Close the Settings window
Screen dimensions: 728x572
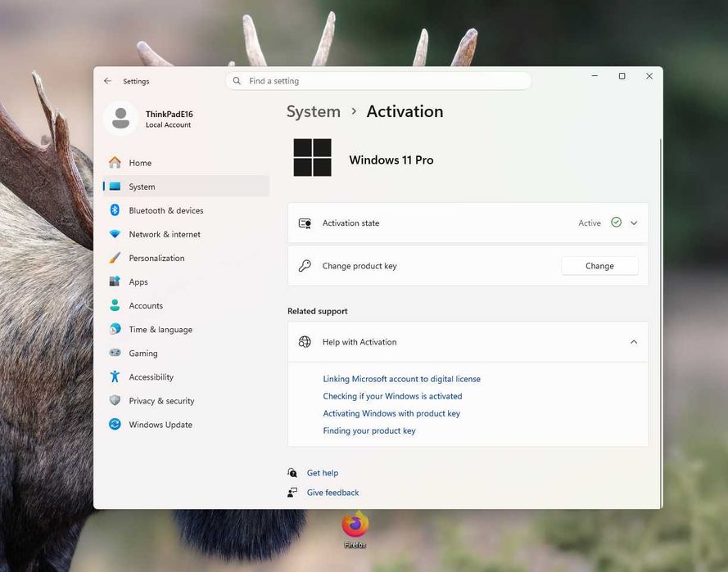tap(649, 76)
